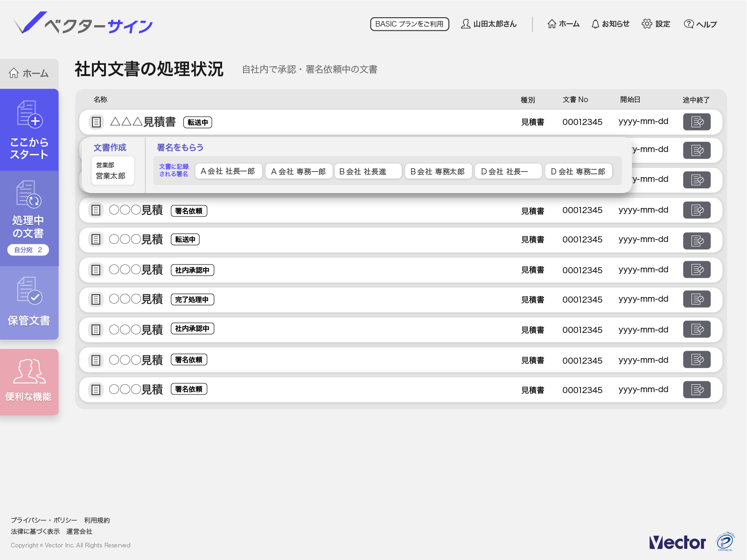Click the 名称 column header
The image size is (747, 560).
pyautogui.click(x=100, y=99)
